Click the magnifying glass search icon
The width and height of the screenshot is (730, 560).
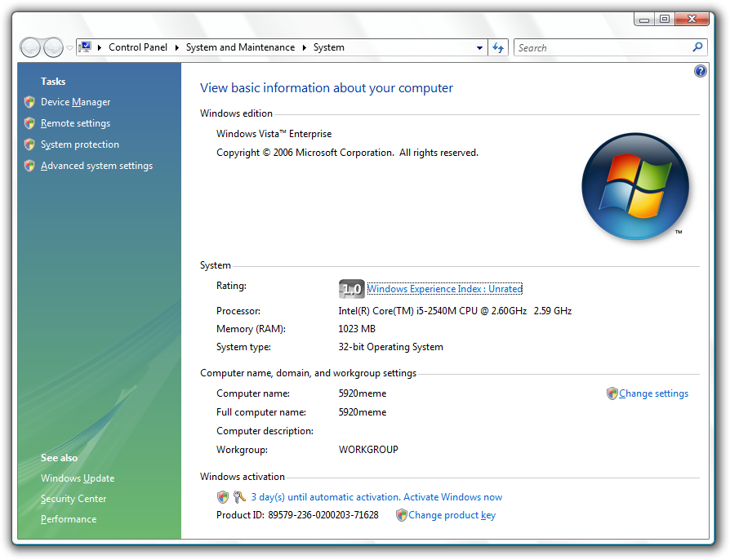coord(697,47)
